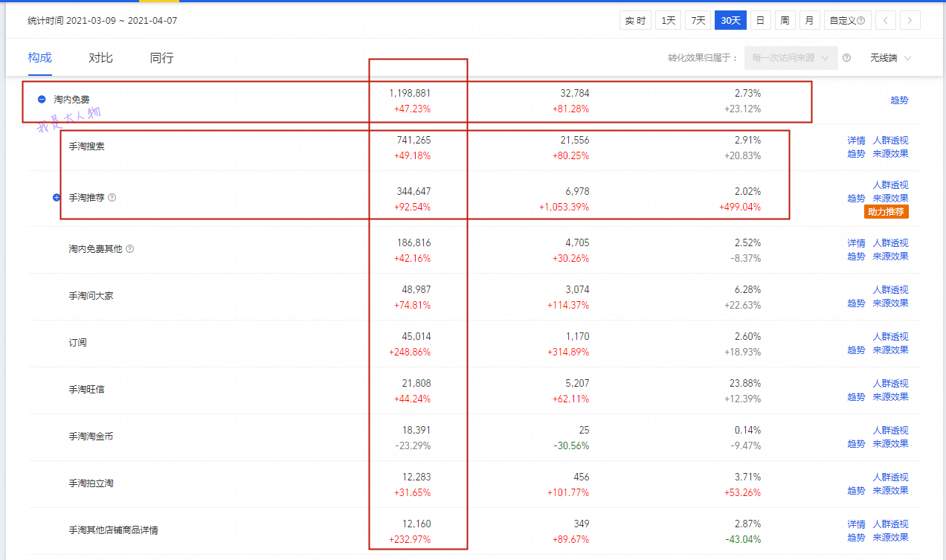Select the 周 time granularity

(x=785, y=20)
